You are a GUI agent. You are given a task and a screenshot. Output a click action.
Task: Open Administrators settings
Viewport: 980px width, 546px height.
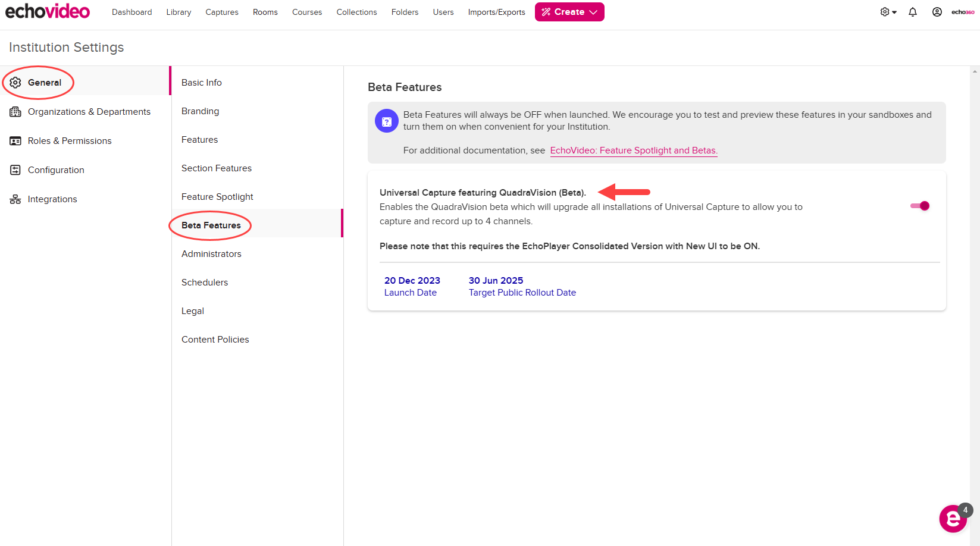pyautogui.click(x=211, y=254)
